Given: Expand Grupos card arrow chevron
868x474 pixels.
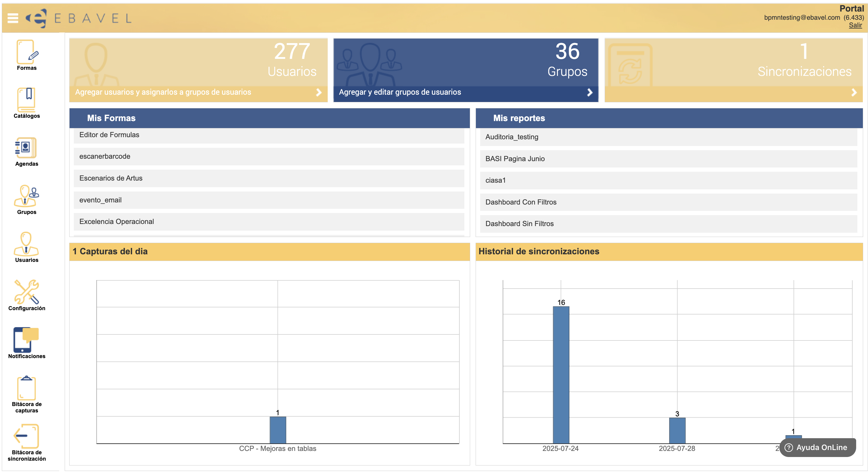Looking at the screenshot, I should (589, 92).
